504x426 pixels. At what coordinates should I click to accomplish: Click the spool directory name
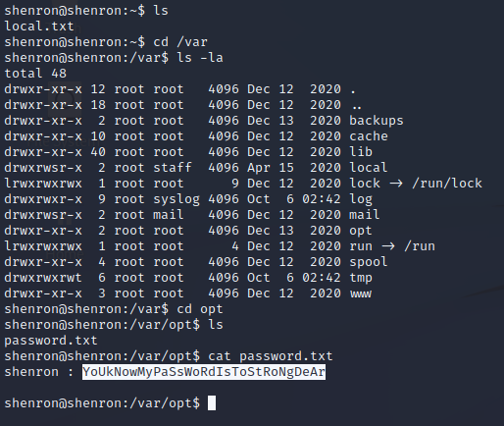(369, 262)
